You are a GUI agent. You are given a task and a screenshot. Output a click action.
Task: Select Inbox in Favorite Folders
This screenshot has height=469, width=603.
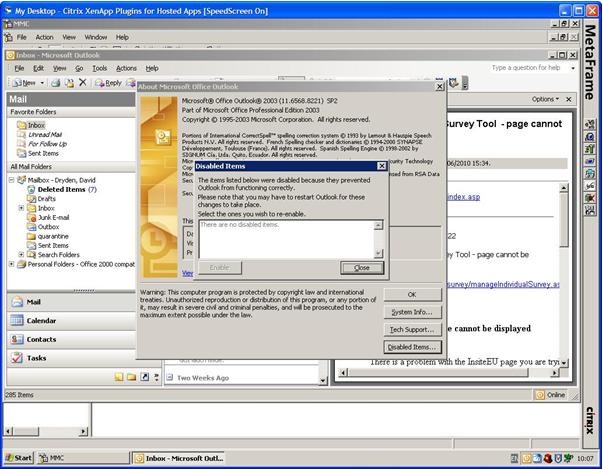point(31,125)
